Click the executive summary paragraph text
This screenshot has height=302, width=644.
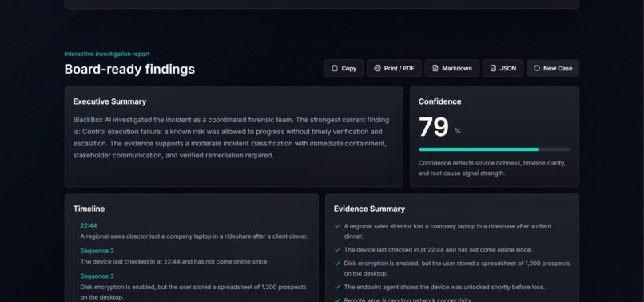click(231, 137)
